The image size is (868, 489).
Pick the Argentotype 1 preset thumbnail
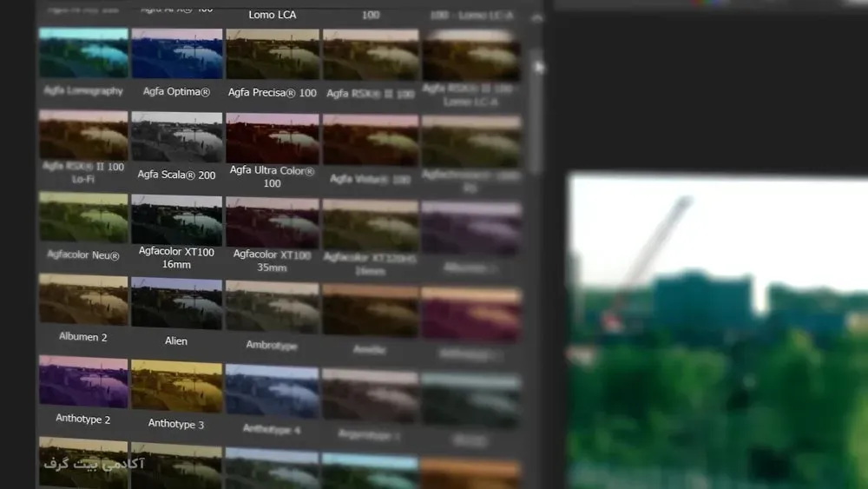click(371, 397)
